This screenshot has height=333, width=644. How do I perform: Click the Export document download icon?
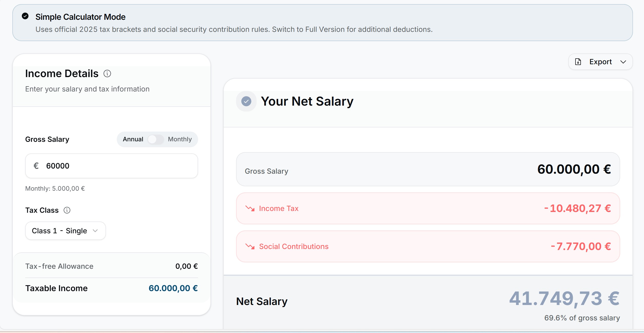pyautogui.click(x=578, y=62)
